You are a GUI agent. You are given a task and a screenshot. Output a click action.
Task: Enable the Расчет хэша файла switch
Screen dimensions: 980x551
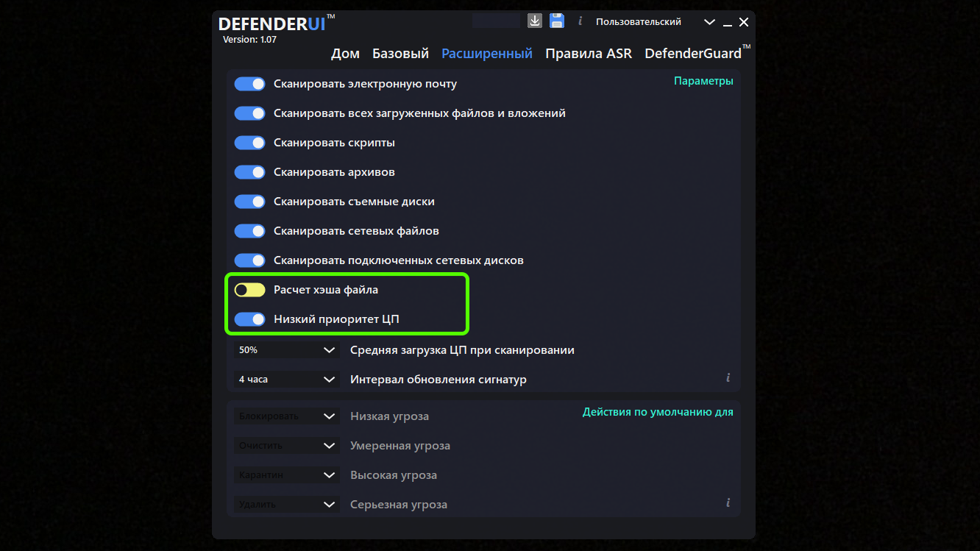[x=249, y=290]
